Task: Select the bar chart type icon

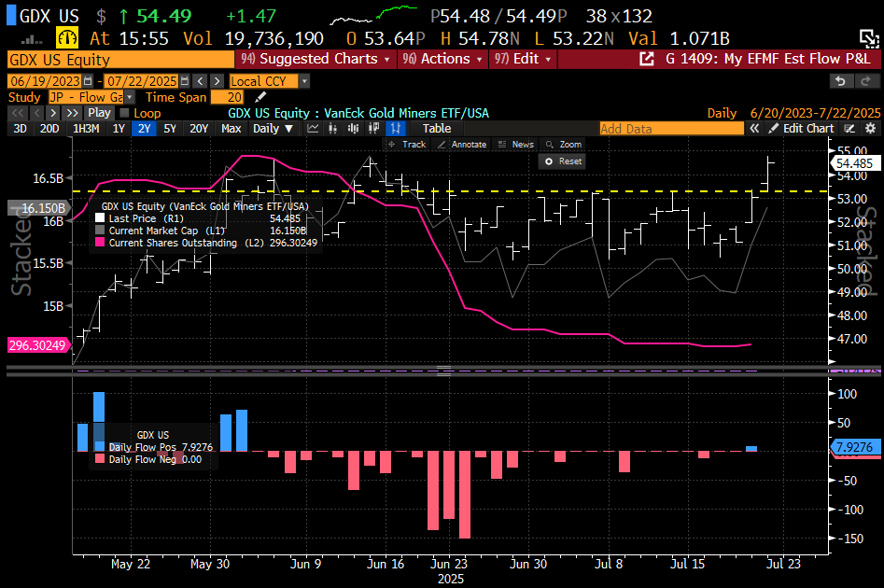Action: [354, 129]
